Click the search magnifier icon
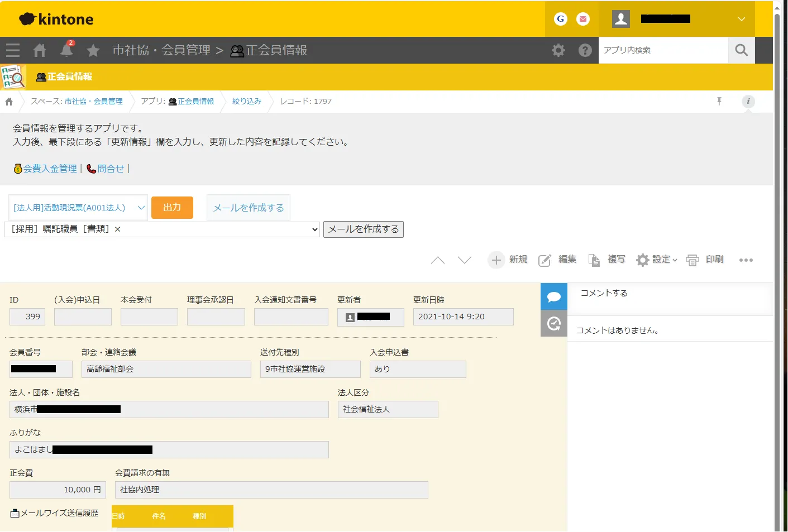 (741, 50)
